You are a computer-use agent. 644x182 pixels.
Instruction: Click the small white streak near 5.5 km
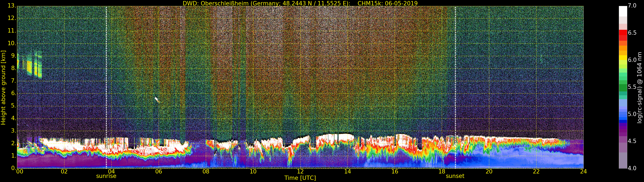[x=157, y=100]
